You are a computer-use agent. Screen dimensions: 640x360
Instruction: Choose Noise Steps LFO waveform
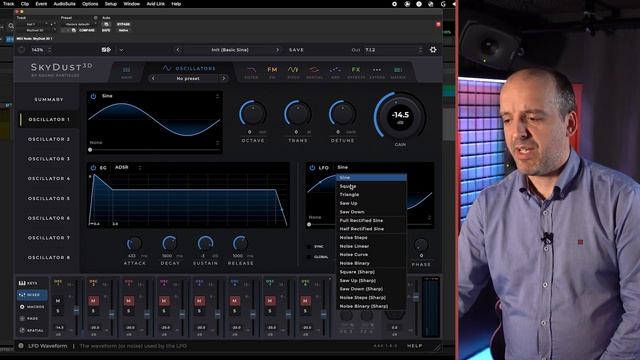point(371,238)
